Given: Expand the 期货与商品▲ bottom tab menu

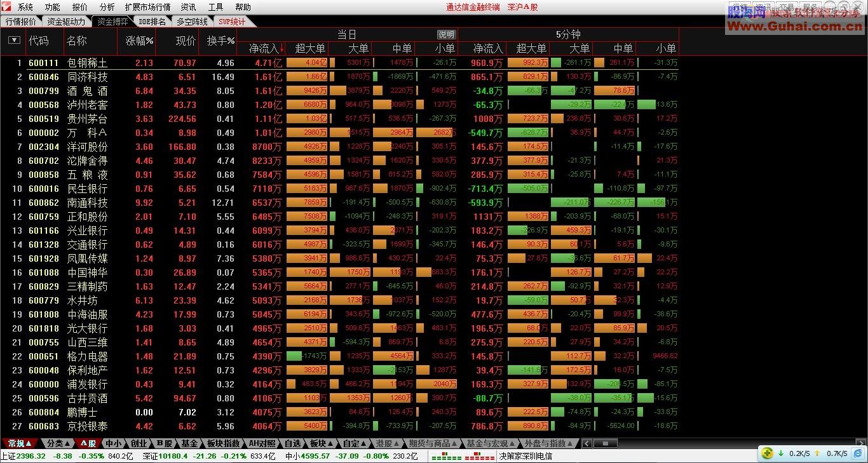Looking at the screenshot, I should [433, 443].
